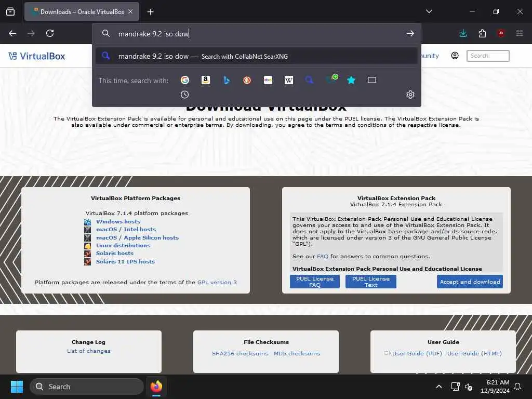Open the Linux distributions link
Screen dimensions: 532x399
[123, 245]
